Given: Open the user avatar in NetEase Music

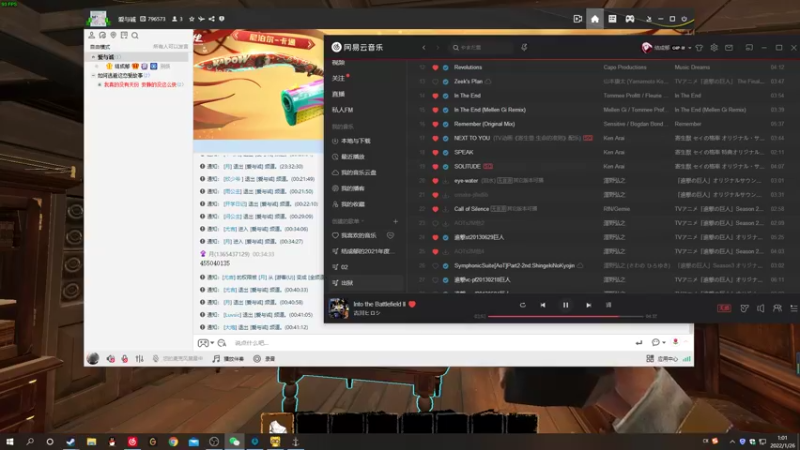Looking at the screenshot, I should coord(646,47).
